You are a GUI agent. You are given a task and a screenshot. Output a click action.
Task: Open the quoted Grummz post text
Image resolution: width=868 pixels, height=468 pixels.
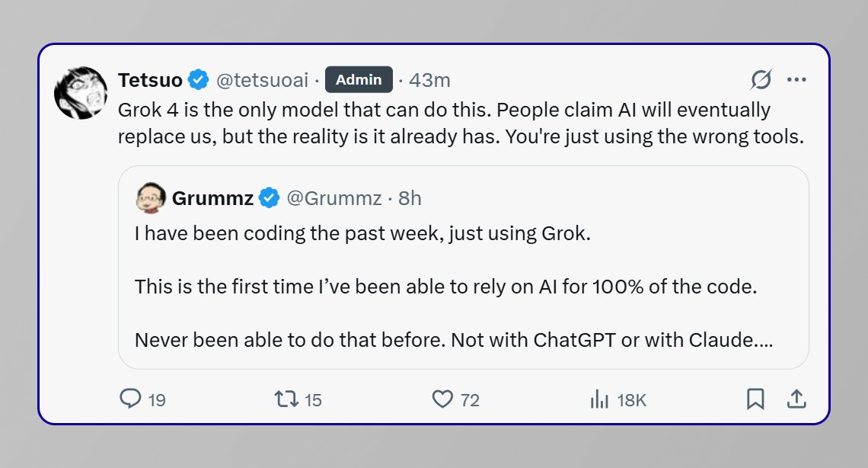point(454,287)
